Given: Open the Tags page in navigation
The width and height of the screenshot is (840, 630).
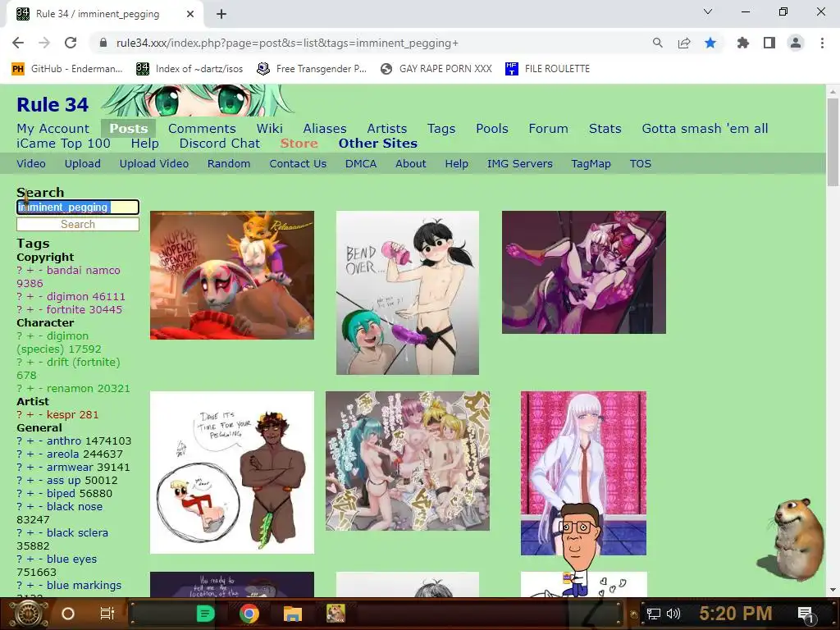Looking at the screenshot, I should pos(441,129).
